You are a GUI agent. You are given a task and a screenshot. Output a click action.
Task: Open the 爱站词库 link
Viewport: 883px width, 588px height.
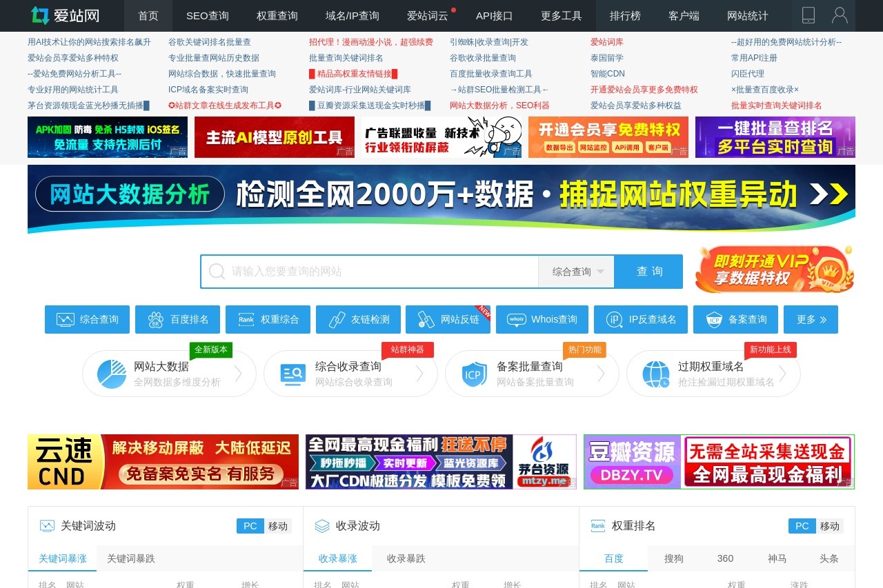[607, 42]
